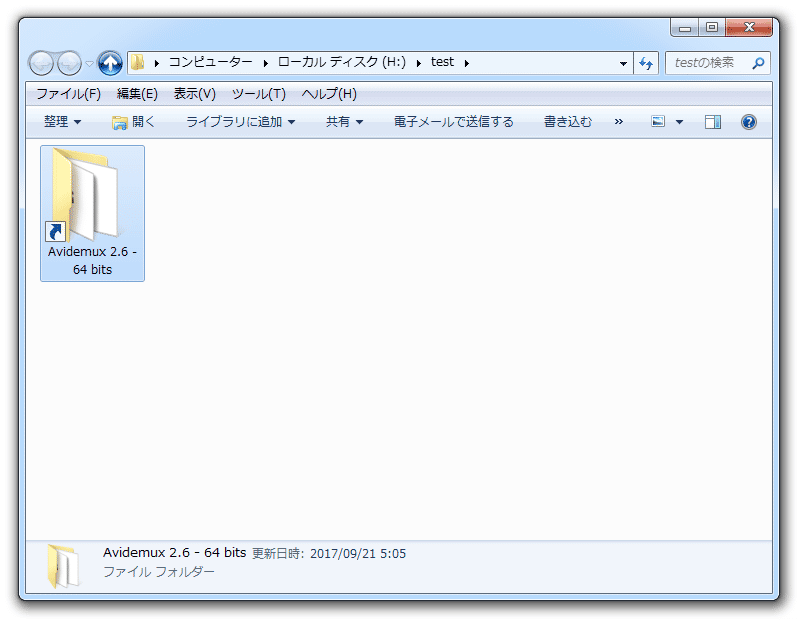801x622 pixels.
Task: Close the Explorer window
Action: (x=749, y=27)
